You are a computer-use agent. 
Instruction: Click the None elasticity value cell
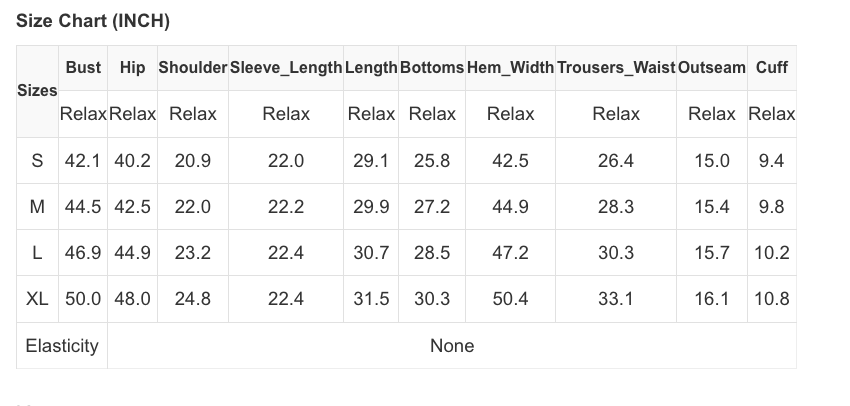point(452,346)
